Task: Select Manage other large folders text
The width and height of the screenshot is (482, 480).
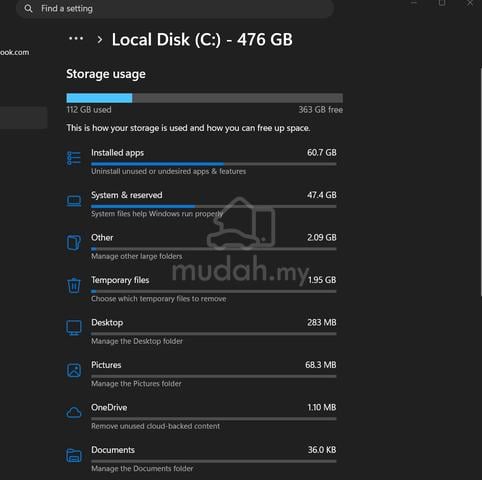Action: coord(137,256)
